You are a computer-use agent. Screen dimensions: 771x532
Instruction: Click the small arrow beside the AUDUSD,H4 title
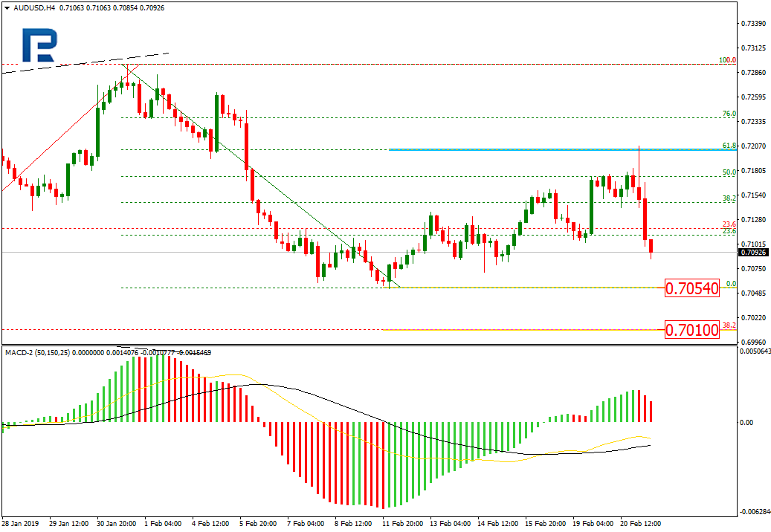[x=5, y=8]
